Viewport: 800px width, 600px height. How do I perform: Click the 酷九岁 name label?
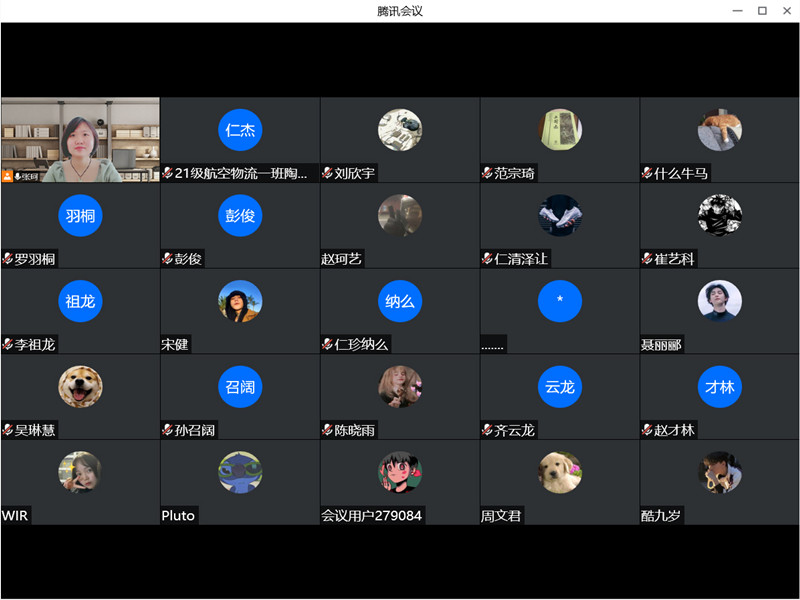click(x=661, y=516)
